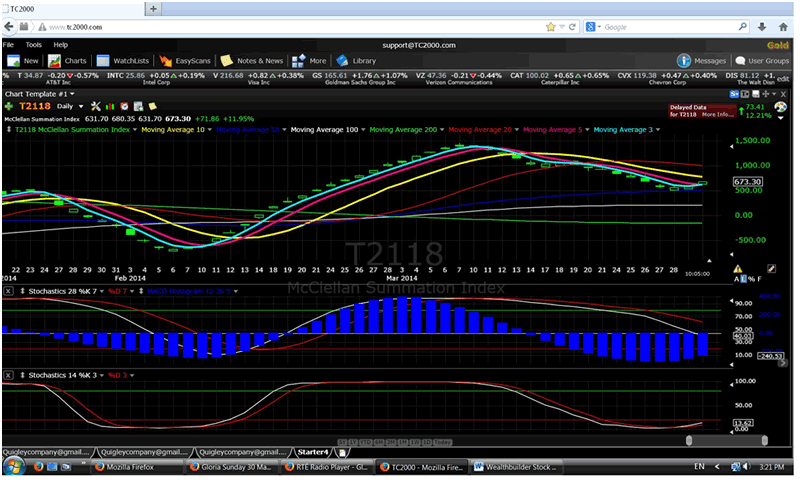Close the Stochastics 14 indicator pane
This screenshot has width=800, height=501.
pos(8,374)
